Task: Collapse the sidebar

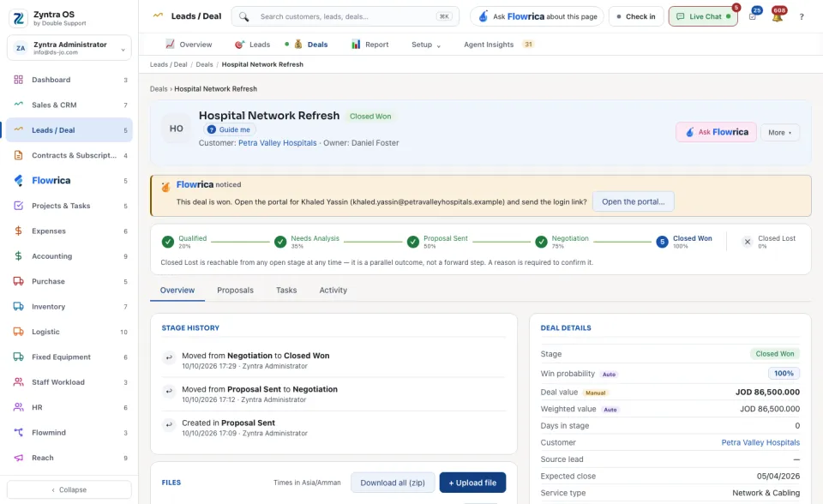Action: (69, 489)
